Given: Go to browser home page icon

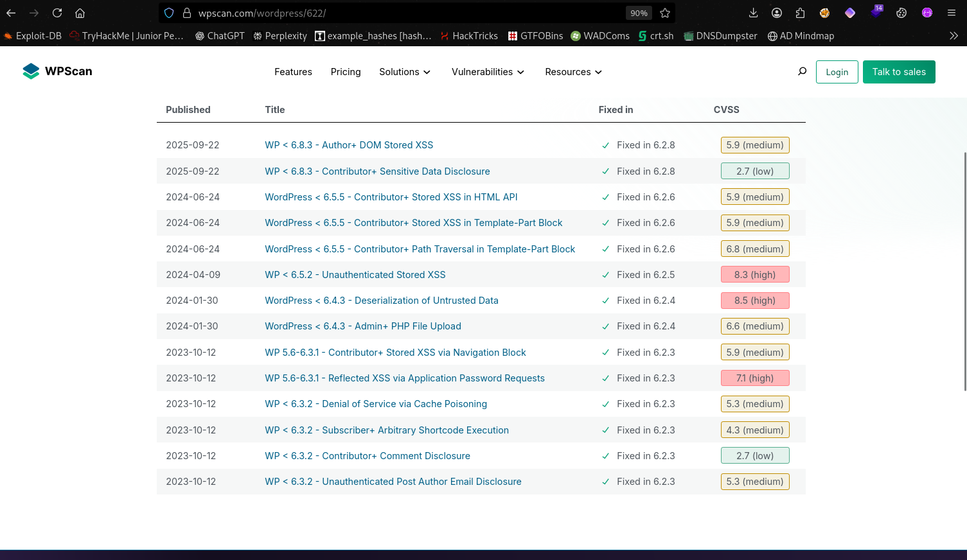Looking at the screenshot, I should click(x=80, y=13).
